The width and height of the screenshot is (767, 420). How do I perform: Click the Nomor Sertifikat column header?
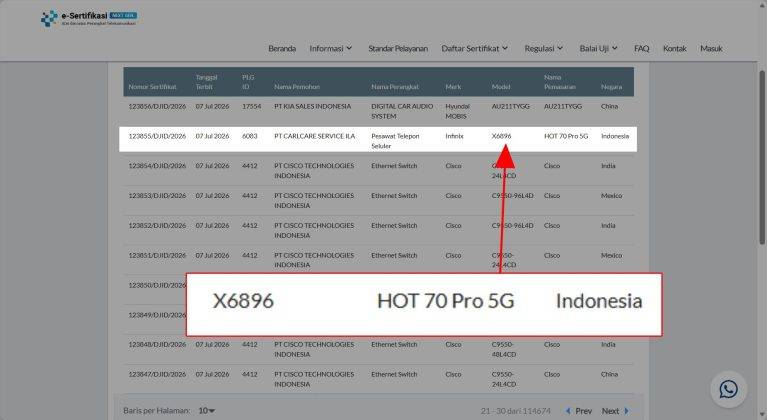pyautogui.click(x=152, y=87)
